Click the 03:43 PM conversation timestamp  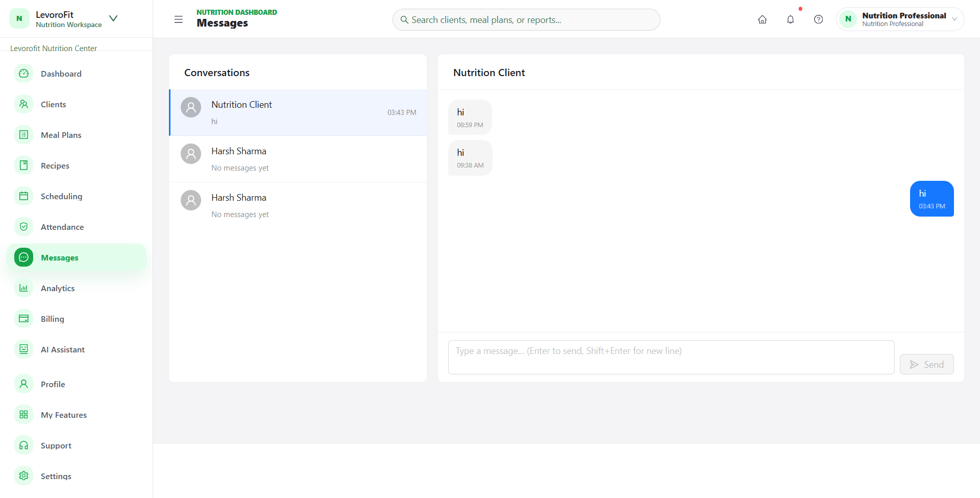pos(402,112)
